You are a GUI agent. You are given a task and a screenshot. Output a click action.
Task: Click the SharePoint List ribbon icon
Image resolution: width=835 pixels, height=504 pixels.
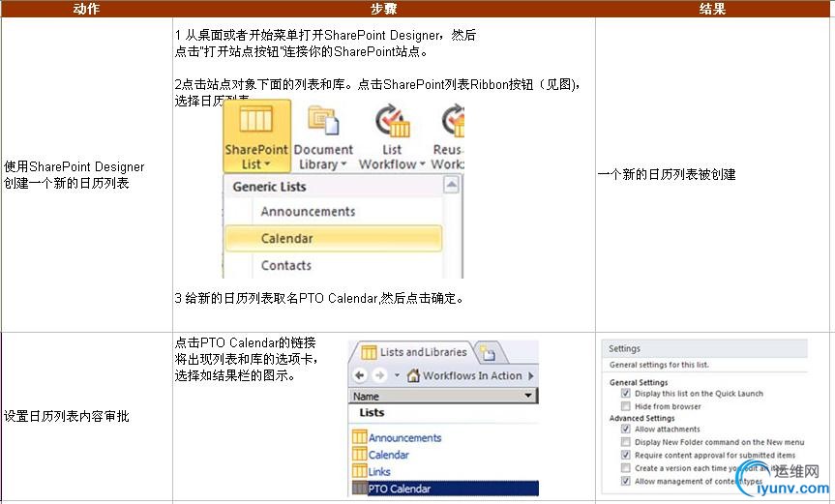256,118
